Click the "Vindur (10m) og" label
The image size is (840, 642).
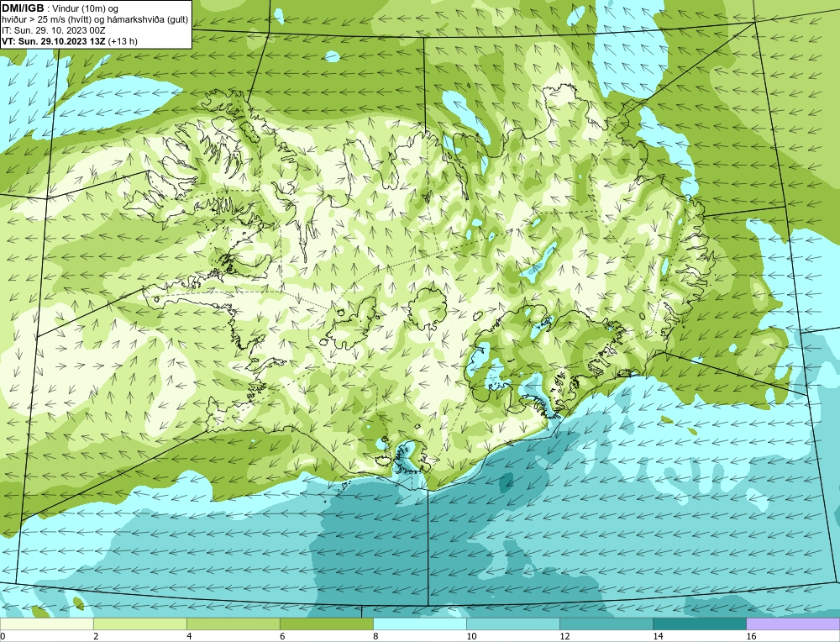[x=86, y=8]
